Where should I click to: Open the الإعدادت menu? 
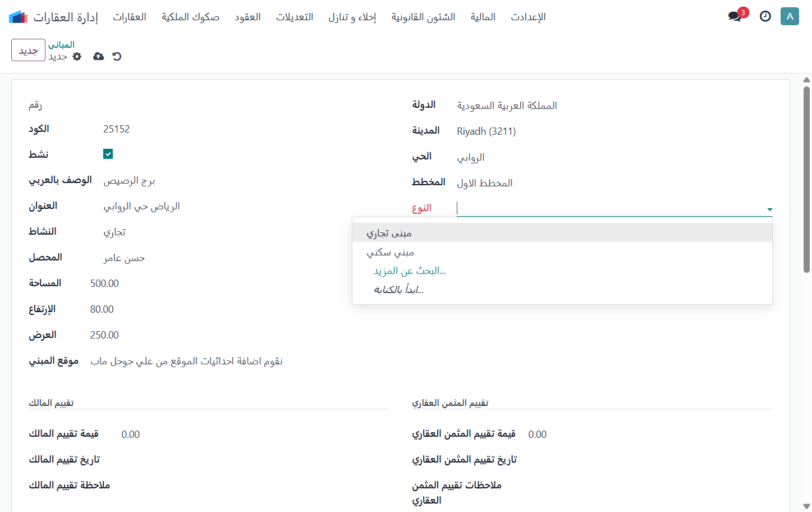pyautogui.click(x=528, y=17)
